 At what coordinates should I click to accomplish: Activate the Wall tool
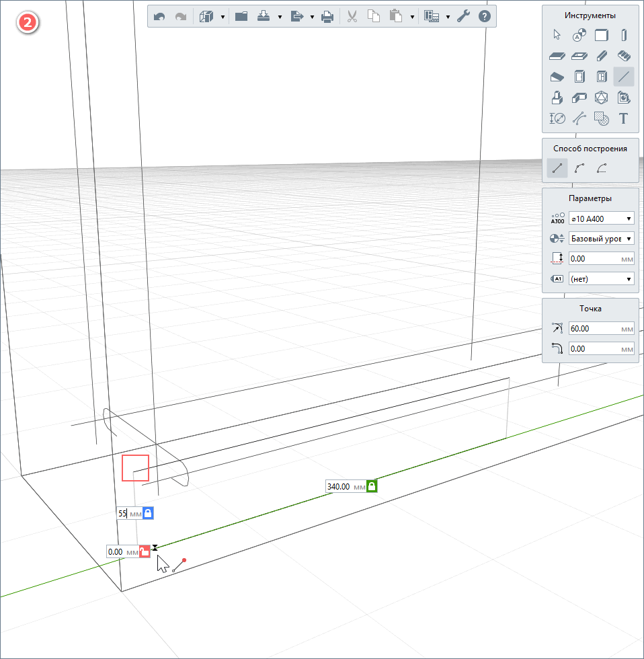pos(601,35)
